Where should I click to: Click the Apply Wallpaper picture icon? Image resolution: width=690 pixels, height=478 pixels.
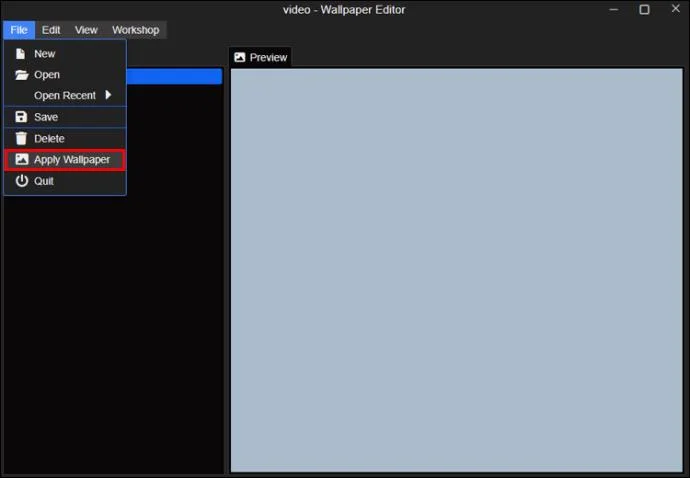pyautogui.click(x=22, y=159)
